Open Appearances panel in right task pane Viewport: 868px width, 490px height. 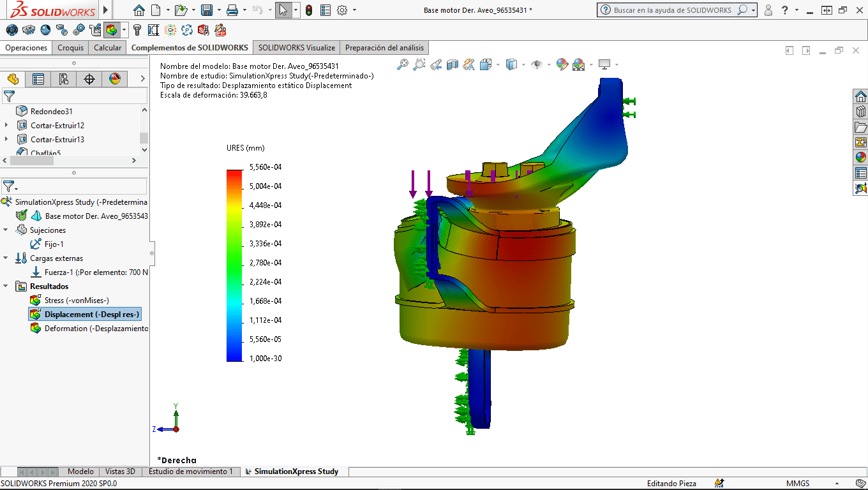(860, 157)
